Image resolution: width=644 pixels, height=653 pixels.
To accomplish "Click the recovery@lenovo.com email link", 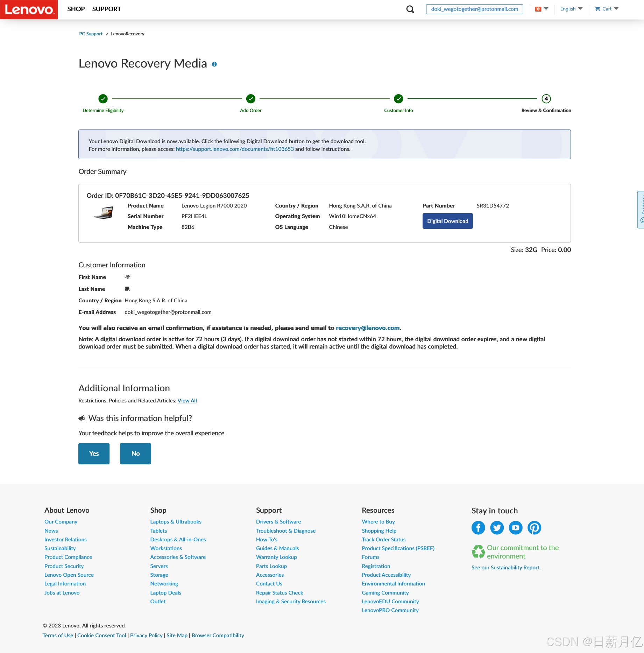I will [x=367, y=328].
